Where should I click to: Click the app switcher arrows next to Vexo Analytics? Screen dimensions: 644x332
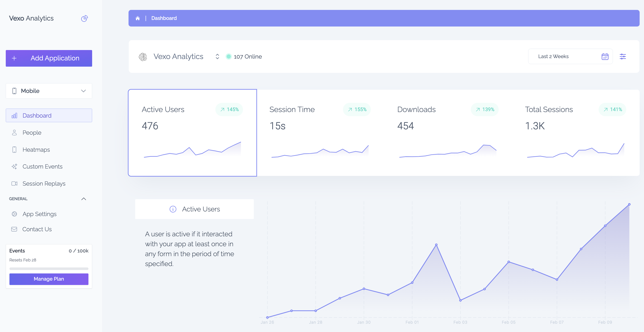click(217, 56)
